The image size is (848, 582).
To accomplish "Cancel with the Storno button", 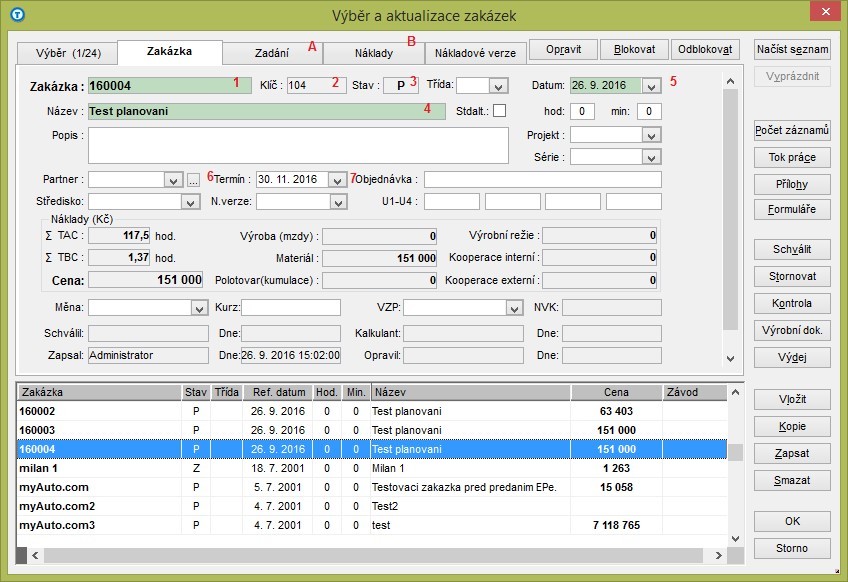I will pos(792,548).
